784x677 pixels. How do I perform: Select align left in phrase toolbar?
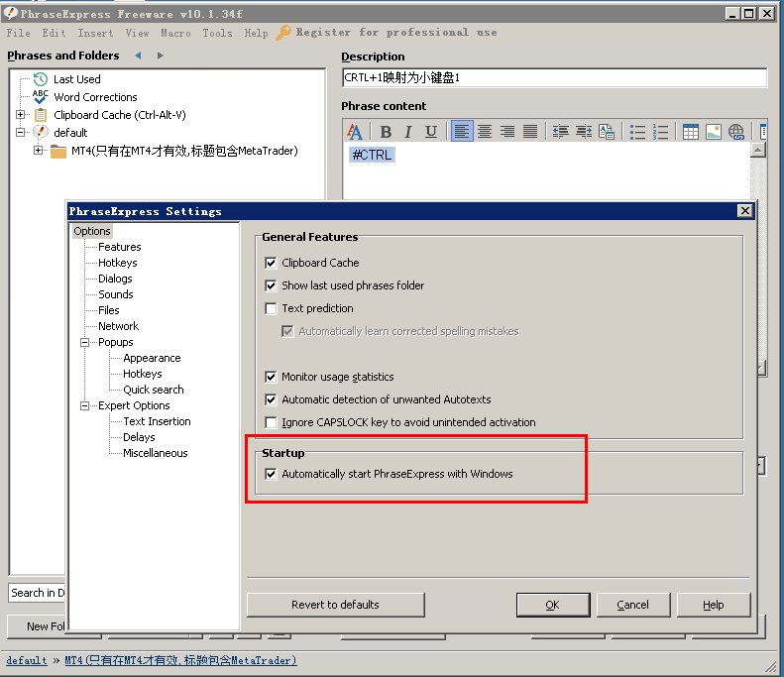462,132
